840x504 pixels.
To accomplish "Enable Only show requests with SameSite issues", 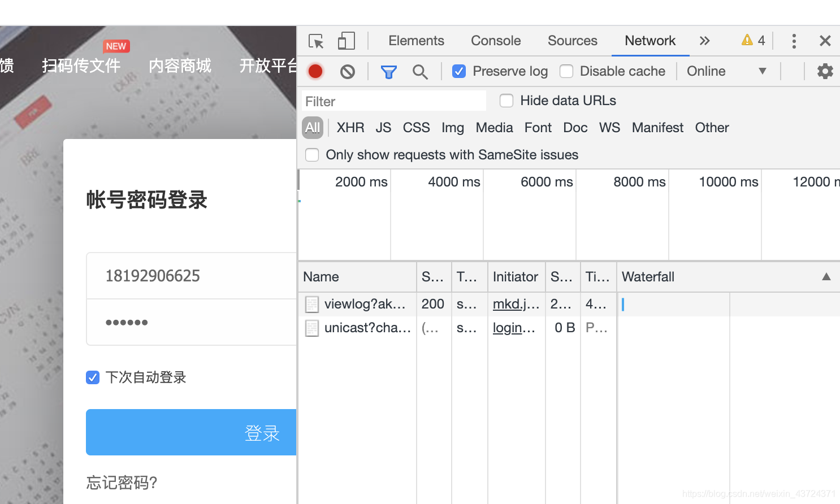I will (x=312, y=155).
